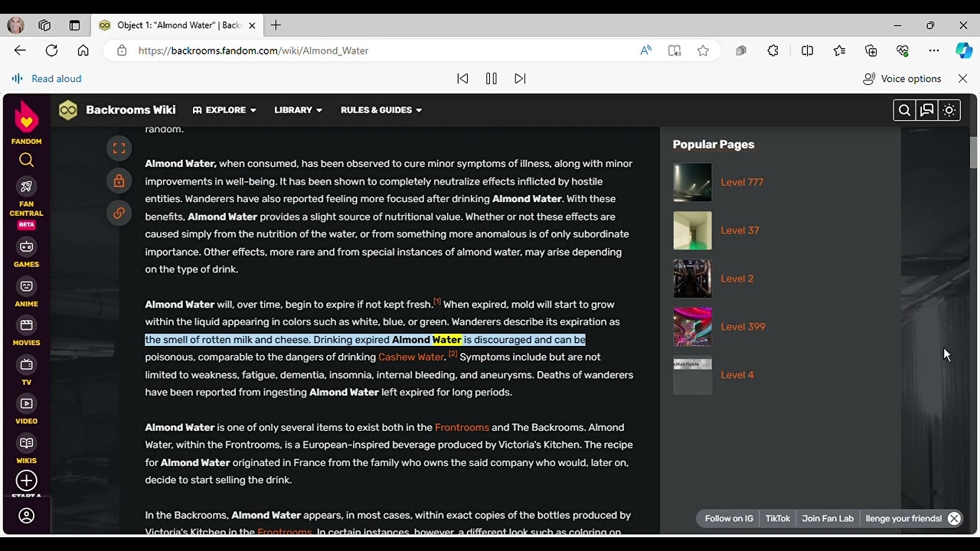Go to previous paragraph in Read aloud
Image resolution: width=980 pixels, height=551 pixels.
point(462,79)
